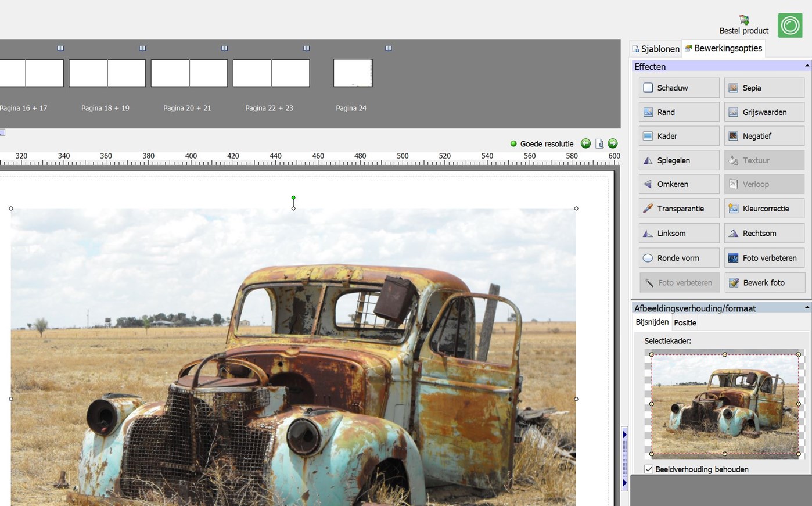Open the Transparantie setting
Screen dimensions: 812x506
tap(678, 209)
